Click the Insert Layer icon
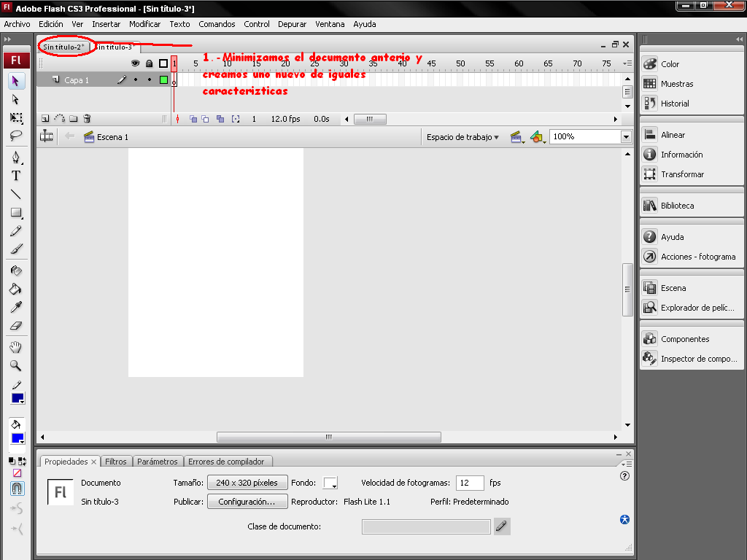 pos(45,119)
